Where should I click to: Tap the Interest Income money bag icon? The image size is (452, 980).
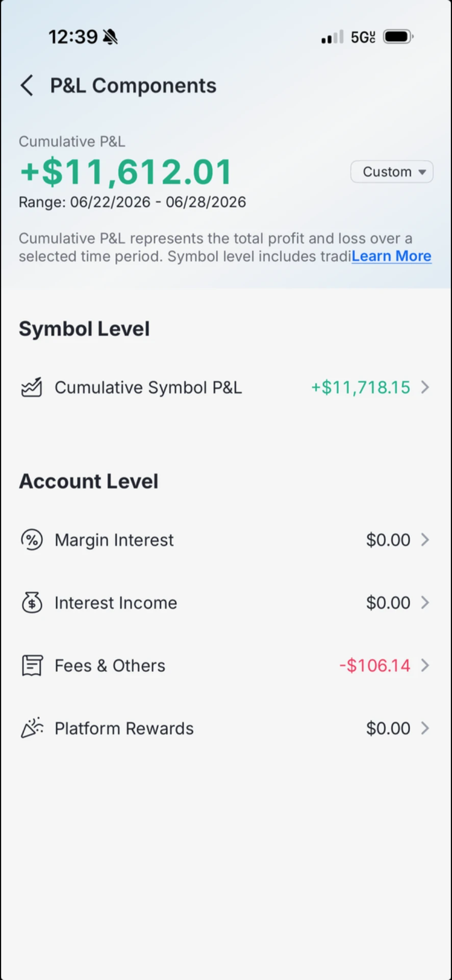(x=32, y=603)
